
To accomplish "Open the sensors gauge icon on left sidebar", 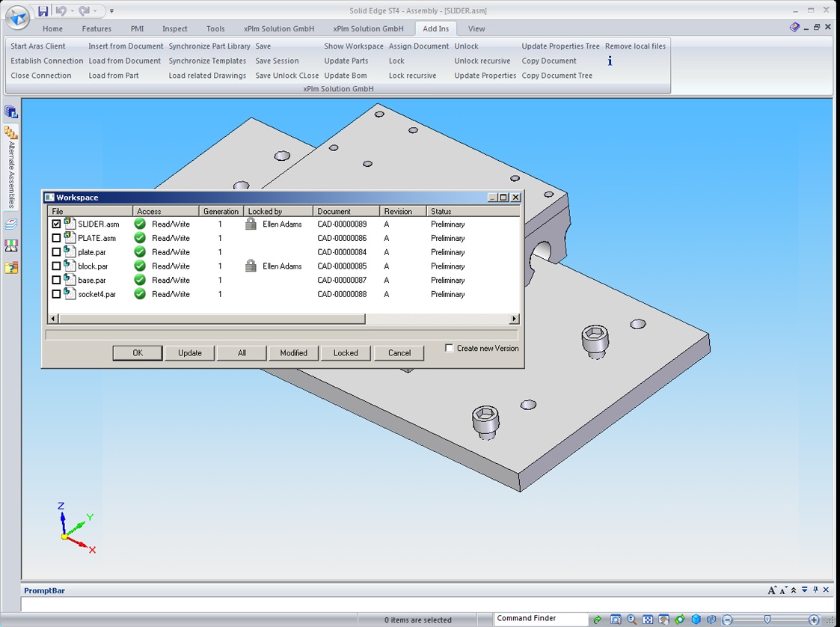I will 10,246.
